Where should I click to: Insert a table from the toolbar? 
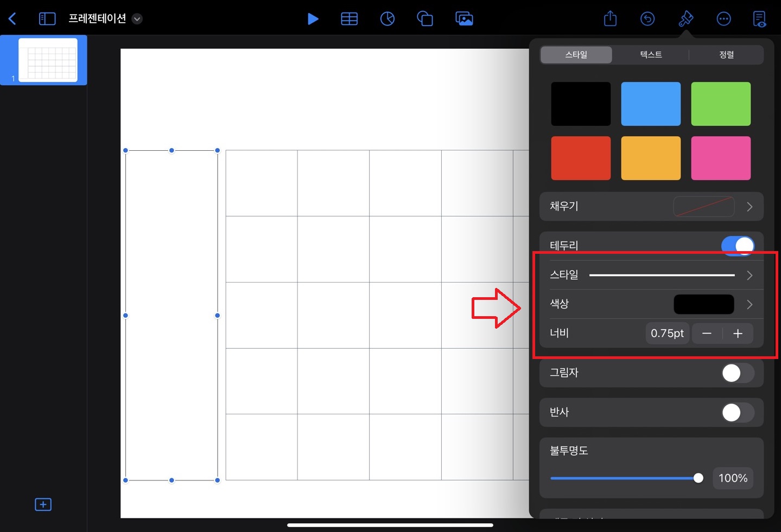pos(349,19)
